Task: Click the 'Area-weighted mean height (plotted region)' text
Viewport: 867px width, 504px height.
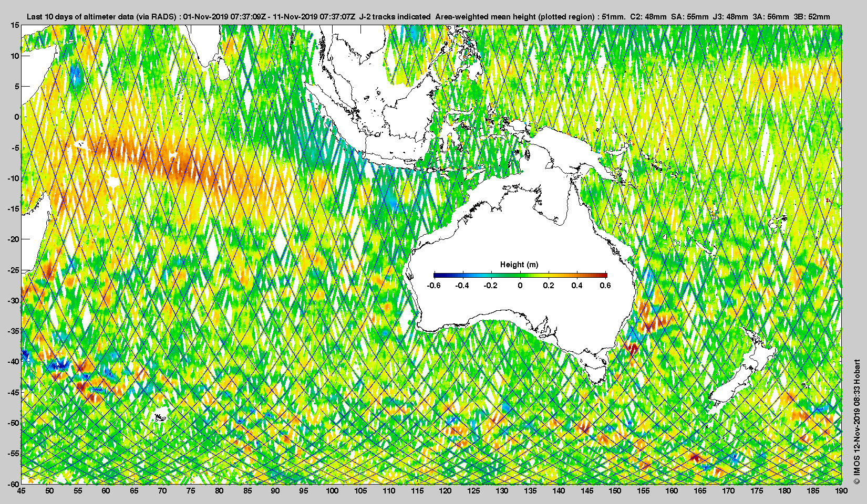Action: coord(515,17)
